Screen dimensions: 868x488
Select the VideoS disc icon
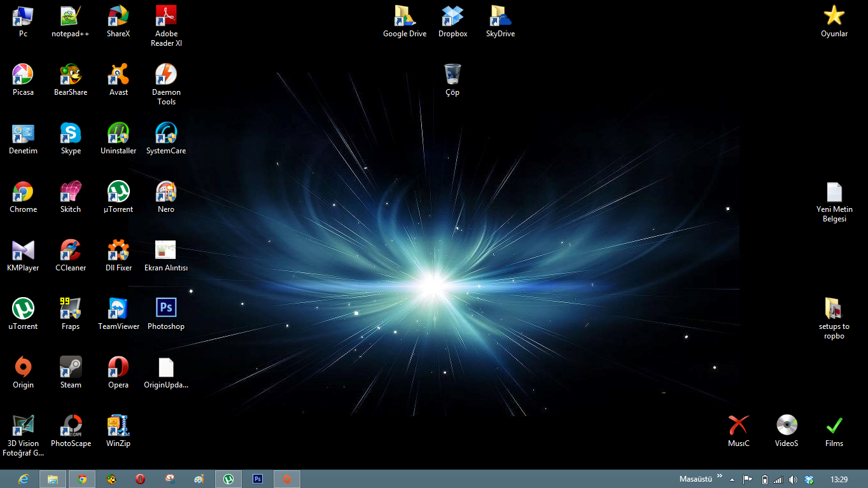point(787,431)
